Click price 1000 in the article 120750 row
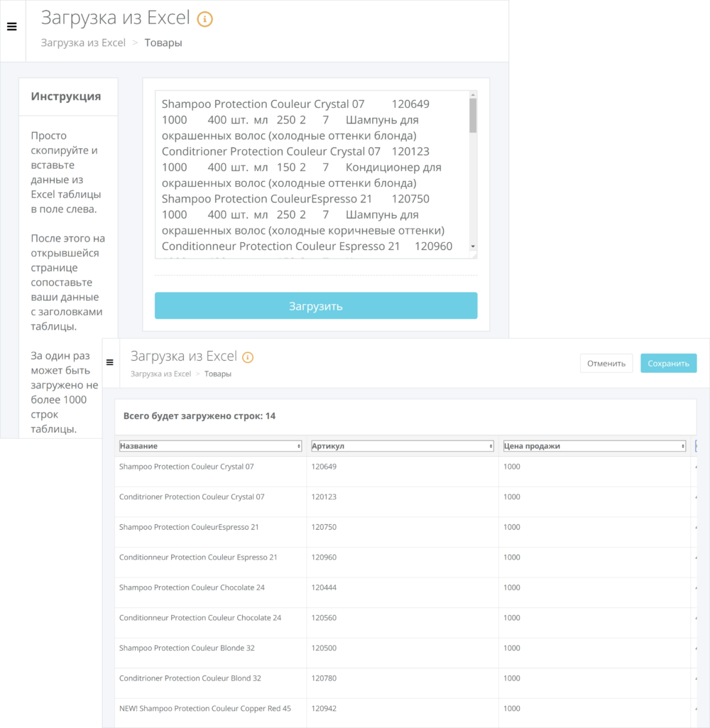Image resolution: width=710 pixels, height=728 pixels. [x=512, y=527]
